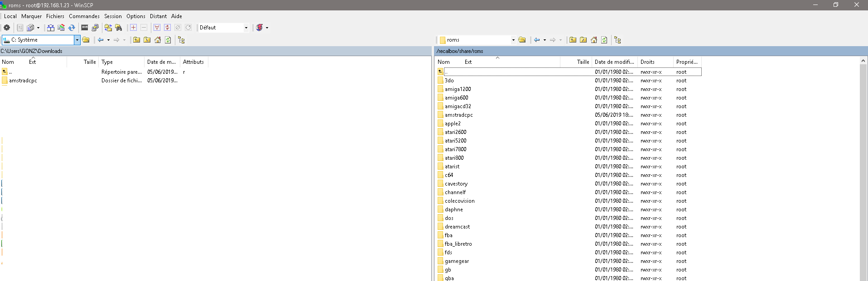This screenshot has height=281, width=868.
Task: Open the Options menu
Action: click(x=136, y=16)
